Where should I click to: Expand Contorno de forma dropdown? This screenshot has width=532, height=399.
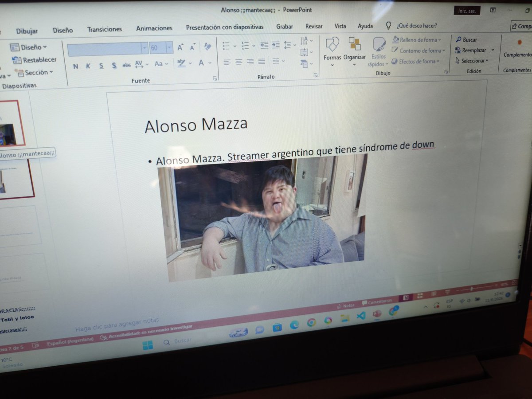click(444, 51)
